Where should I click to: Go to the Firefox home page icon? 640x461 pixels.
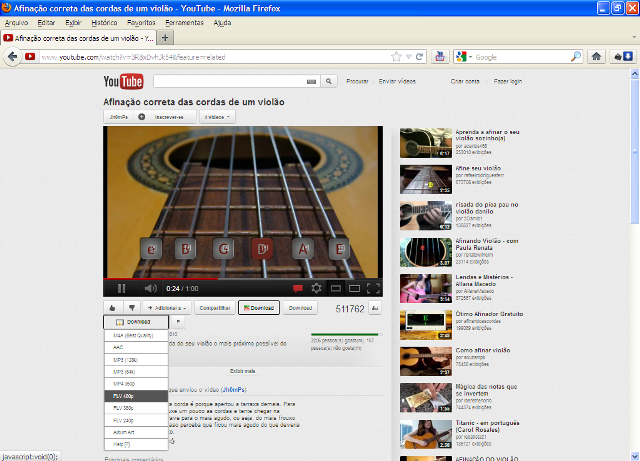click(x=596, y=56)
